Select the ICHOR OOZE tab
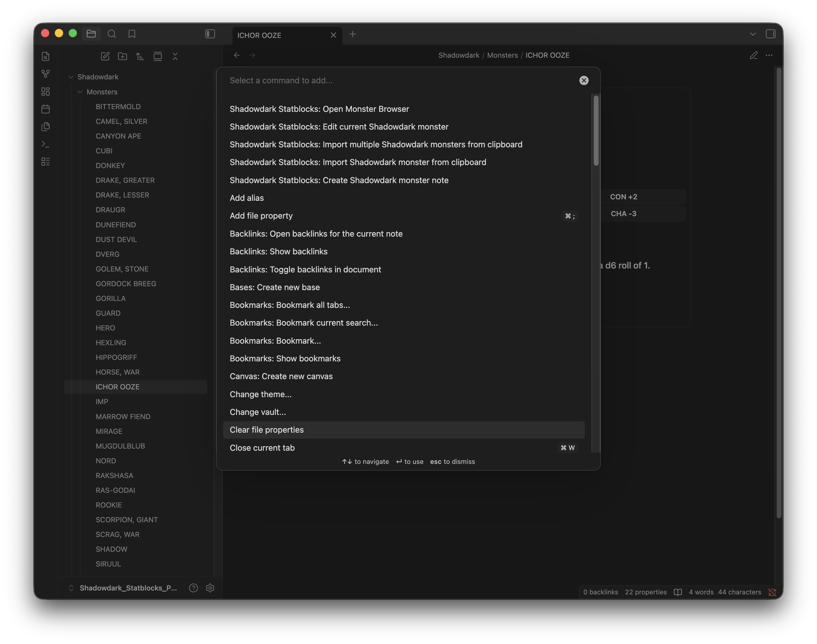 (x=287, y=35)
